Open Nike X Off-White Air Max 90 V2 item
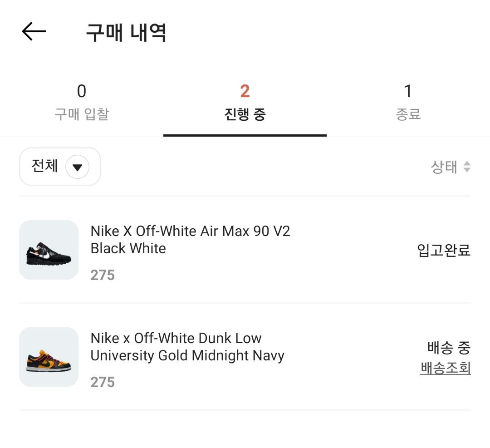The height and width of the screenshot is (448, 490). point(190,240)
